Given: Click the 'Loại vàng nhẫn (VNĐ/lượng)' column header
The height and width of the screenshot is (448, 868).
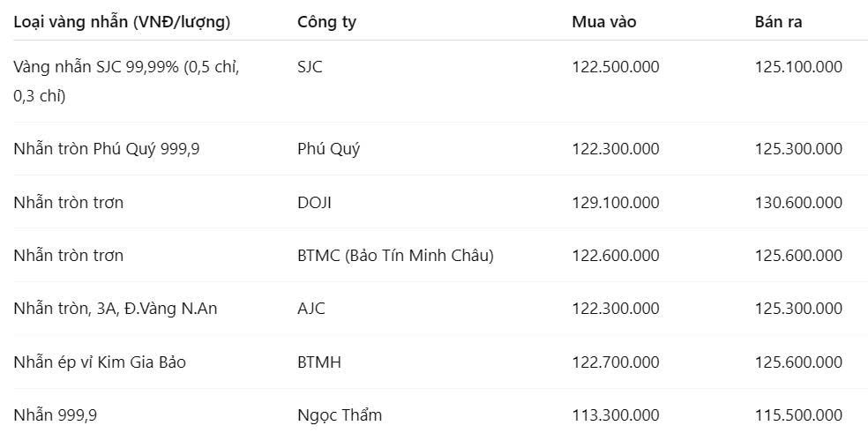Looking at the screenshot, I should click(122, 22).
